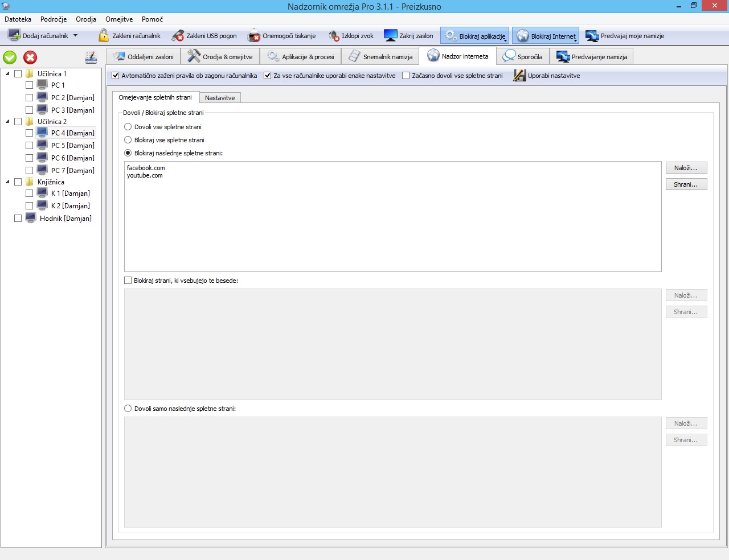
Task: Open the Orodja menu
Action: click(x=85, y=19)
